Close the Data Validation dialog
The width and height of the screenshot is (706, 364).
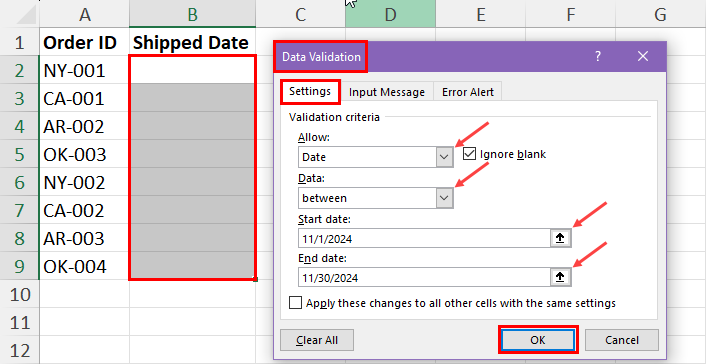[643, 57]
